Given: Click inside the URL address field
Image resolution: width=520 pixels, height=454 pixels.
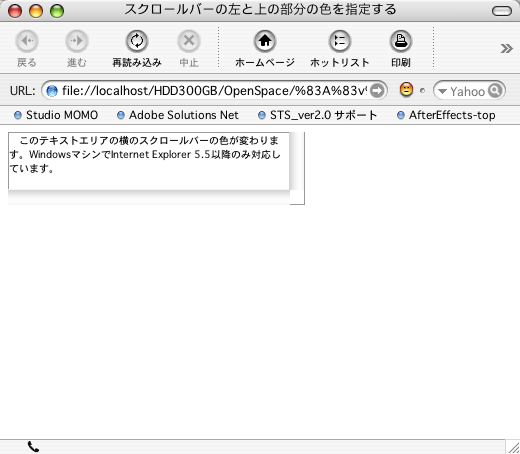Looking at the screenshot, I should (x=213, y=90).
